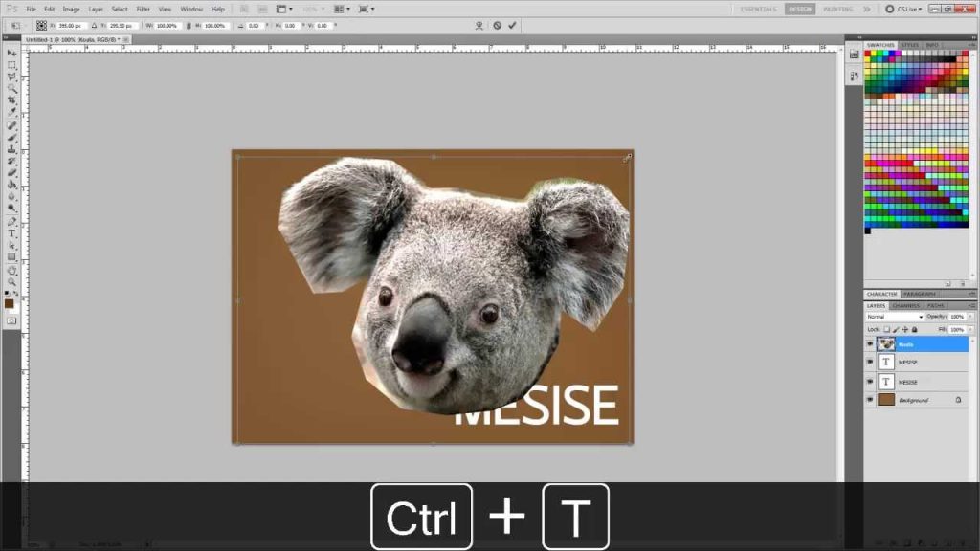Select the Crop tool
Viewport: 980px width, 551px height.
[11, 99]
